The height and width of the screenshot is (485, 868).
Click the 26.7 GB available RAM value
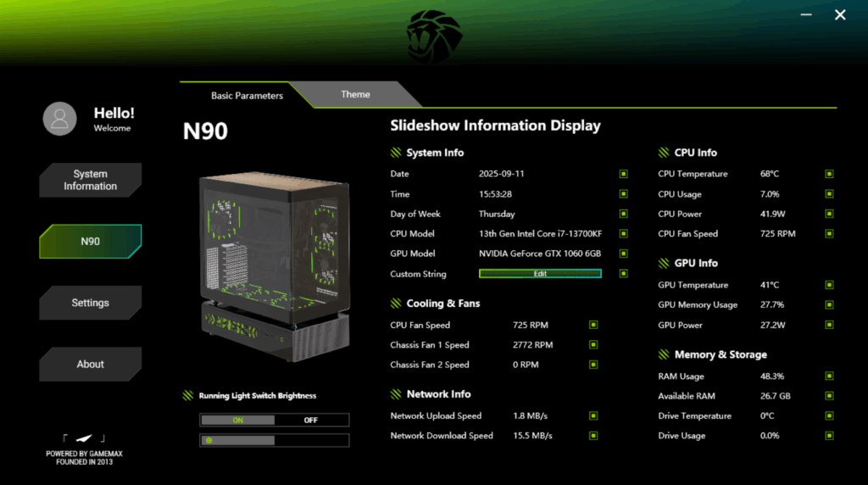tap(775, 396)
